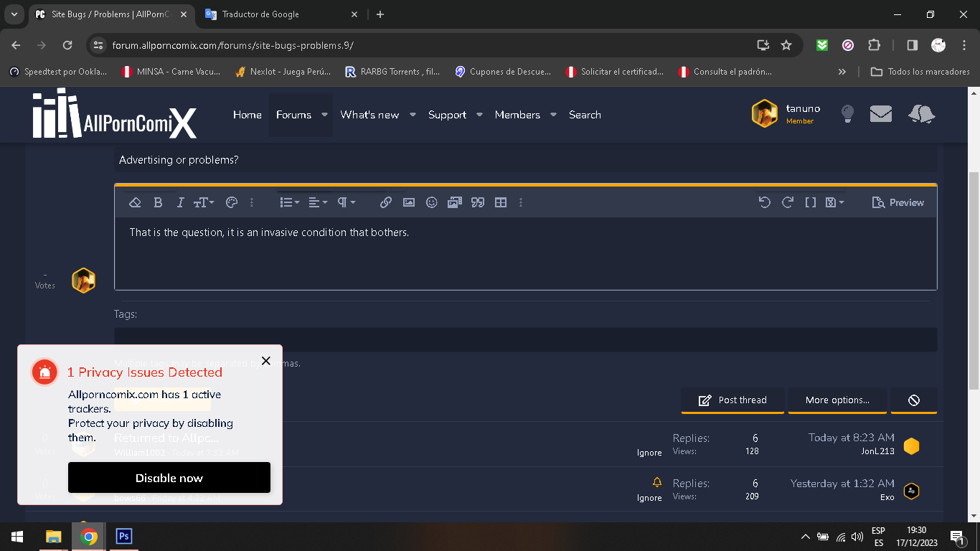Open the Forums nav item
This screenshot has width=980, height=551.
coord(293,115)
